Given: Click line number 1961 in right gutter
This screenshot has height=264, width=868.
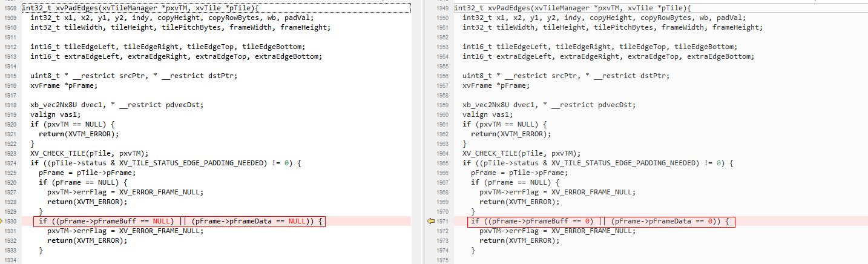Looking at the screenshot, I should [442, 124].
